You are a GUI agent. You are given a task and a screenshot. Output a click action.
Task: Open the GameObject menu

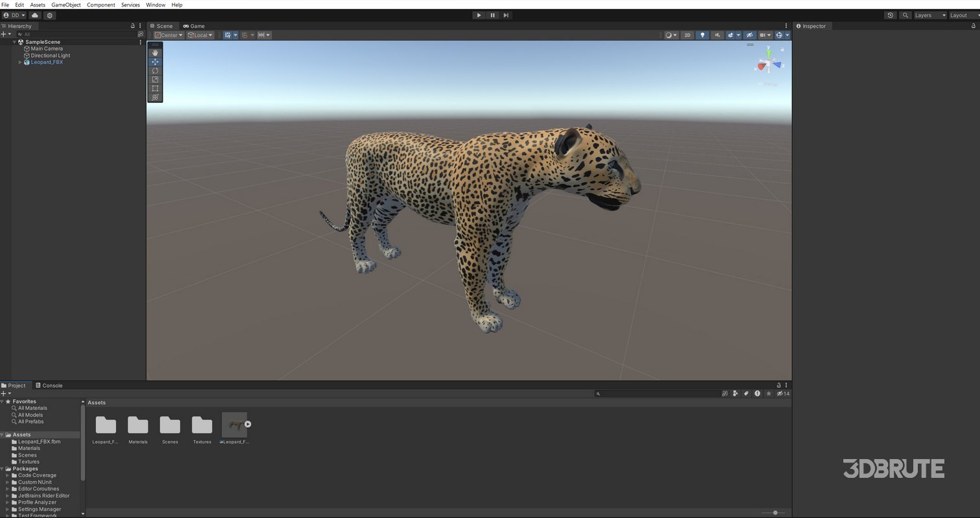click(65, 5)
